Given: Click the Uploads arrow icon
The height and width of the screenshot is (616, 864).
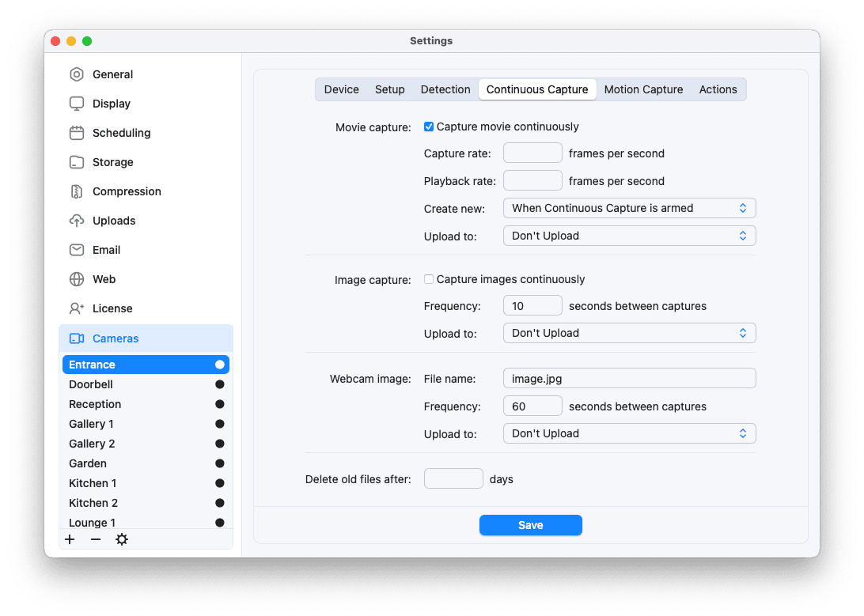Looking at the screenshot, I should pyautogui.click(x=76, y=220).
